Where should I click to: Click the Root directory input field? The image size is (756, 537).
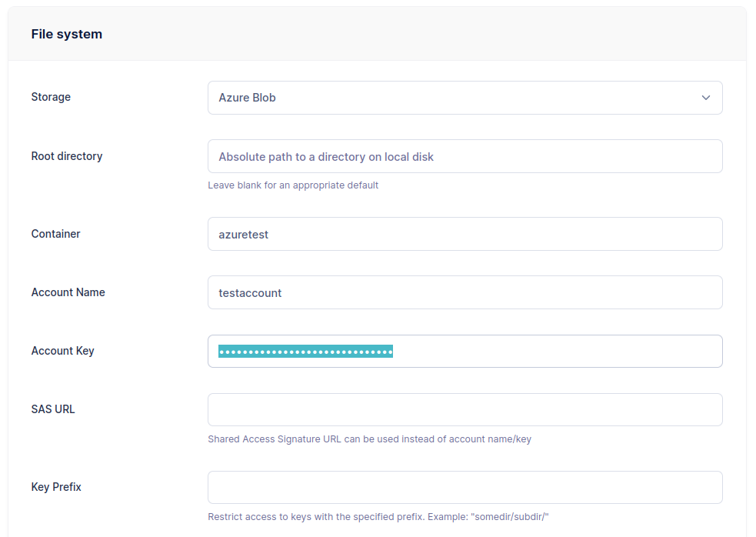[x=465, y=156]
